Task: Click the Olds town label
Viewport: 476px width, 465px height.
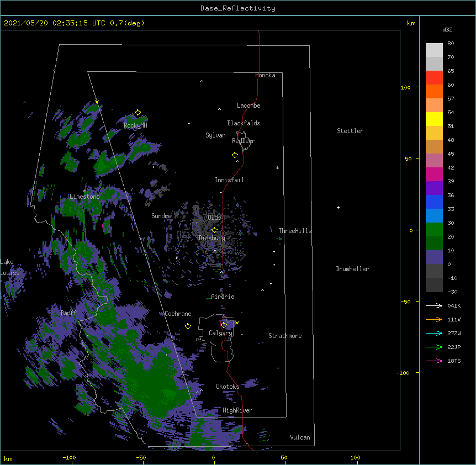Action: (214, 218)
